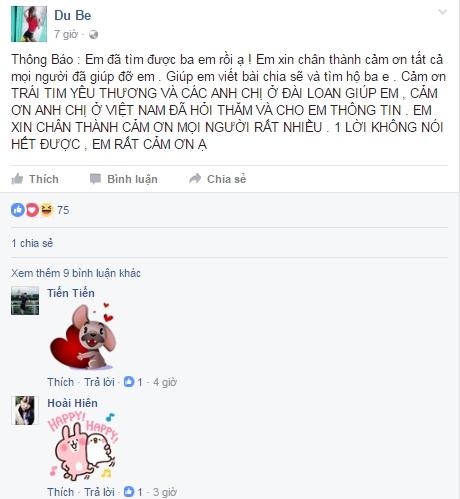Click the Chia sẻ arrow icon
The width and height of the screenshot is (460, 499).
point(195,179)
